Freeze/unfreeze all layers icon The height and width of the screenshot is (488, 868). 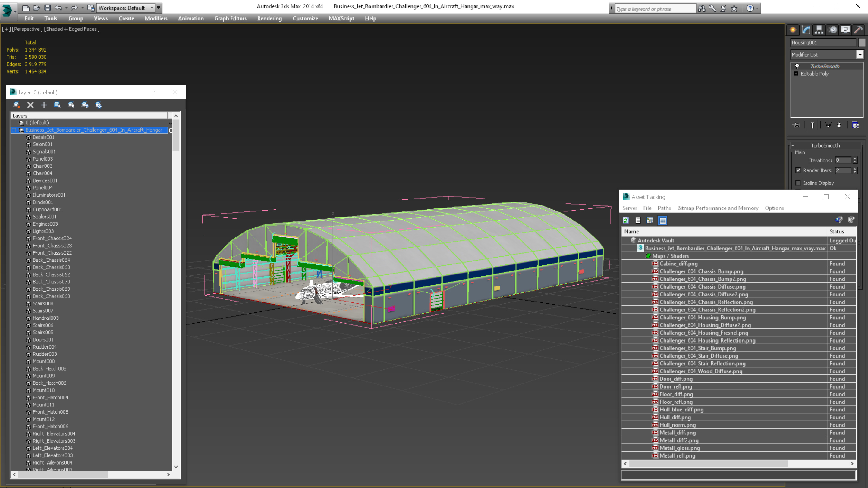click(98, 105)
